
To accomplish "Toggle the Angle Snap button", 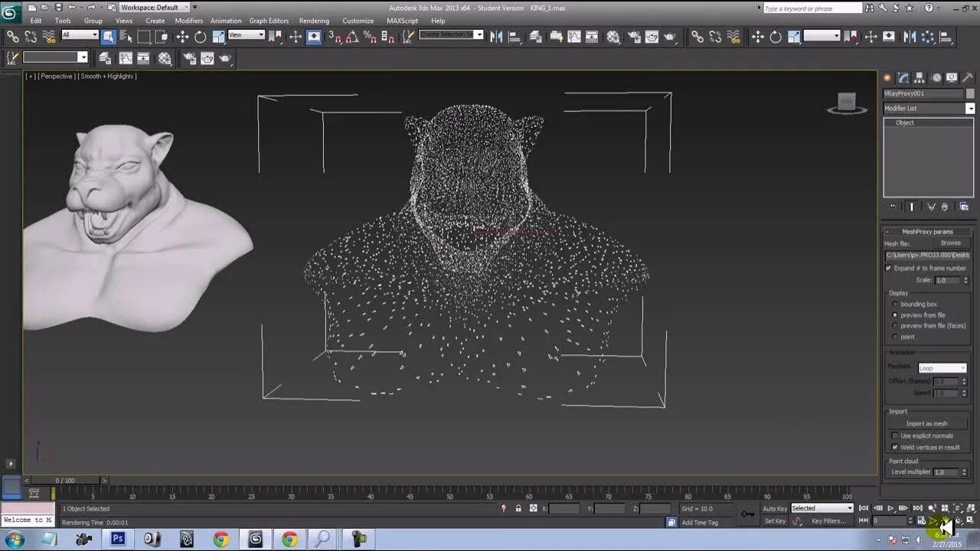I will coord(352,36).
